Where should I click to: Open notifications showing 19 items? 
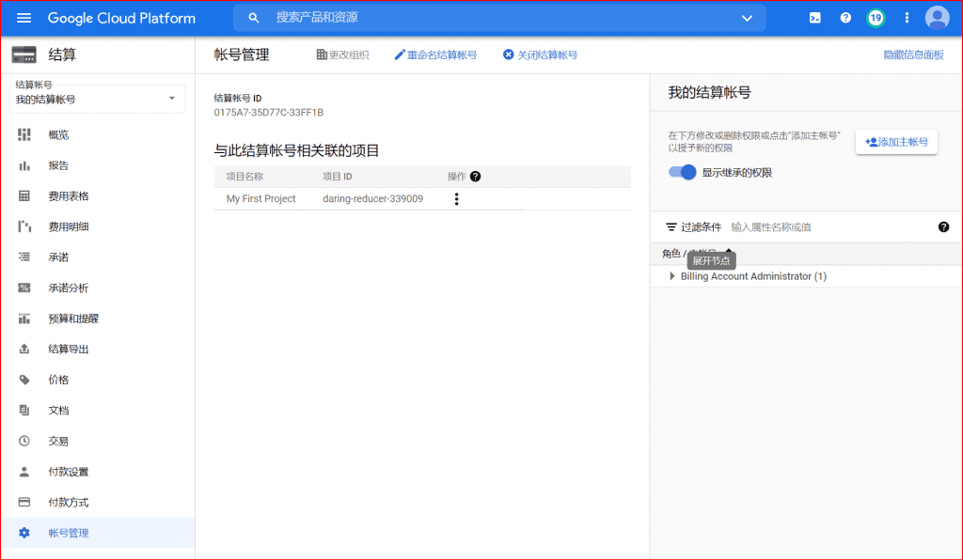[876, 18]
